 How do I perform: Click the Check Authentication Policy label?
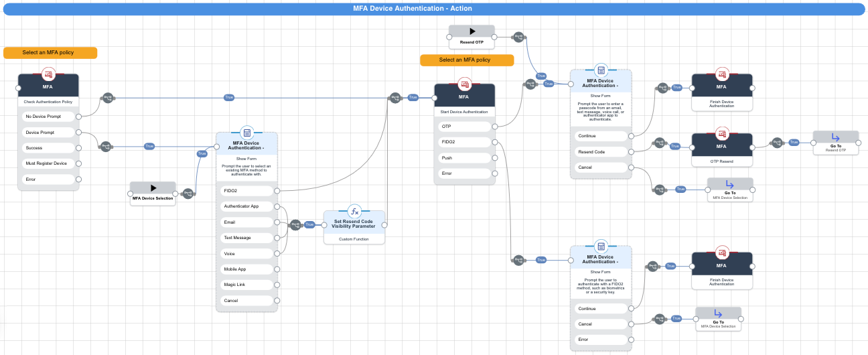pos(48,101)
